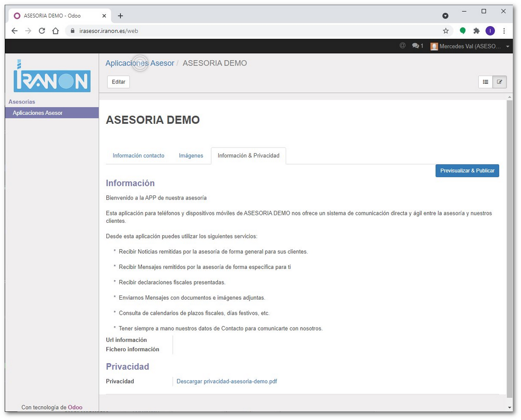Open the Chrome profile avatar
521x420 pixels.
tap(490, 31)
